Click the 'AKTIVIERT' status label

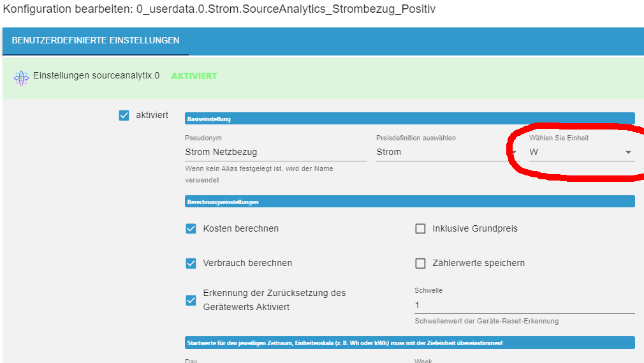194,76
